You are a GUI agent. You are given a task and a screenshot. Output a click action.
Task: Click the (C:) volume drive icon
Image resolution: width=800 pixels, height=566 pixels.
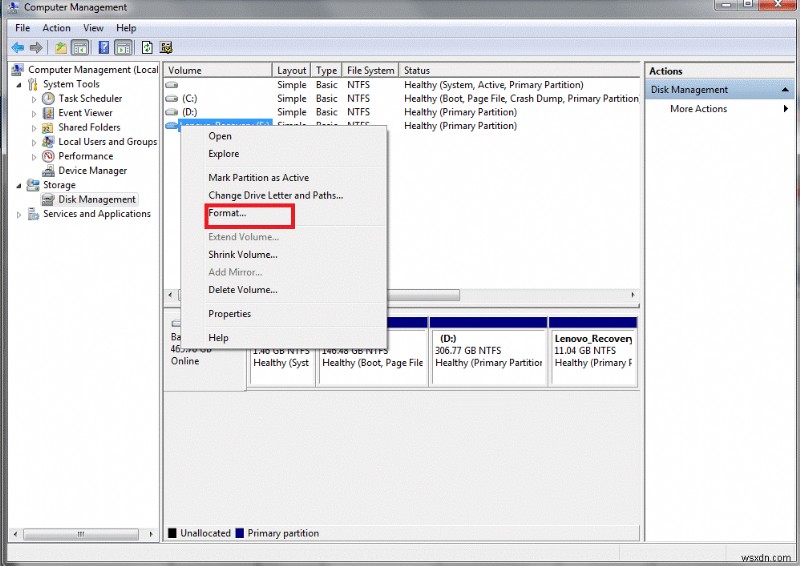(172, 99)
